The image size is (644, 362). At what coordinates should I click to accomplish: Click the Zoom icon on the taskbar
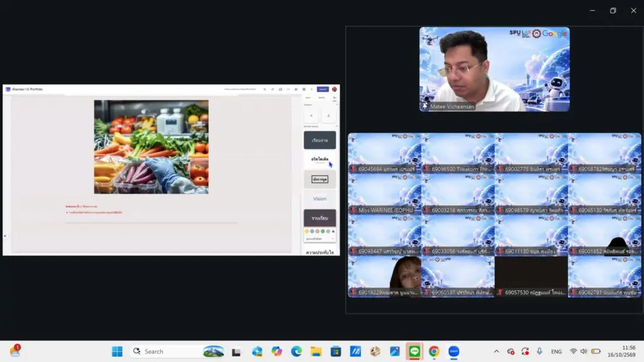pyautogui.click(x=454, y=351)
